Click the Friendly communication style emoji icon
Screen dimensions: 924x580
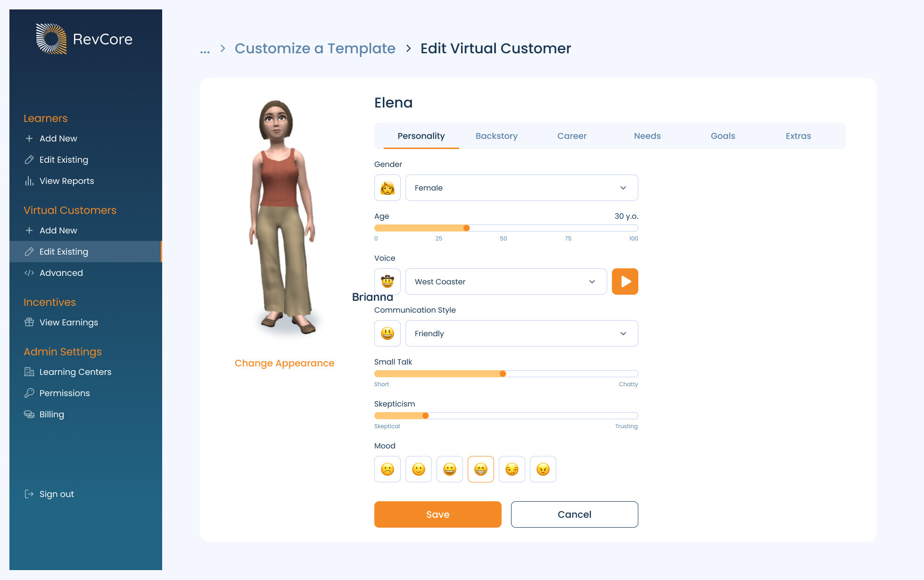[x=387, y=333]
